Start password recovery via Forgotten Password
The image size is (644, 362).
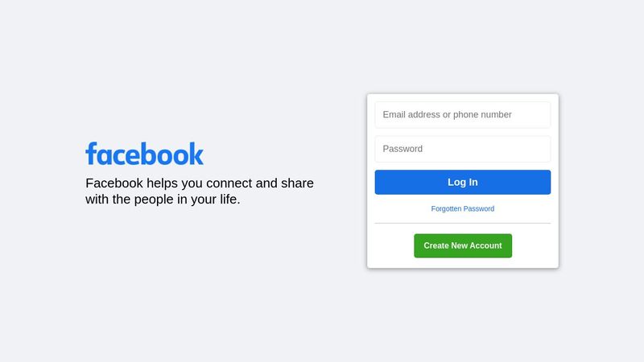(462, 208)
